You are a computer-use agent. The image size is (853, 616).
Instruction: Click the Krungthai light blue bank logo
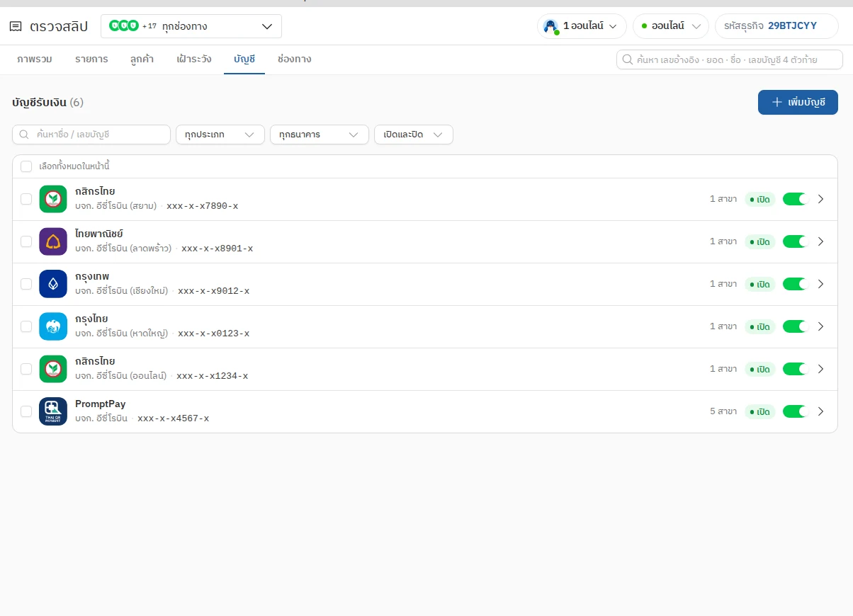point(53,326)
